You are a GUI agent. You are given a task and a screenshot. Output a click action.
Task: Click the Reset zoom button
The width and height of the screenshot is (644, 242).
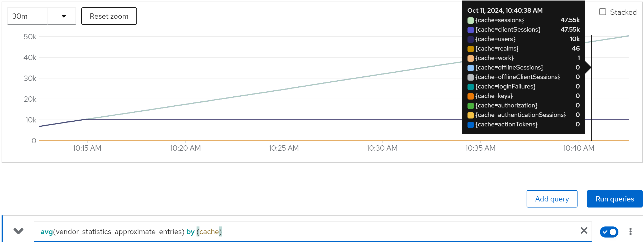[x=109, y=16]
